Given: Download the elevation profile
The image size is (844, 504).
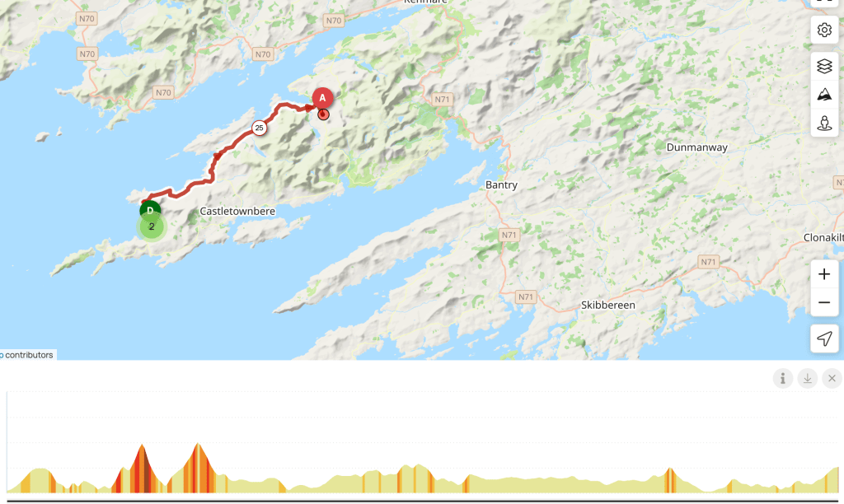Looking at the screenshot, I should click(x=808, y=379).
